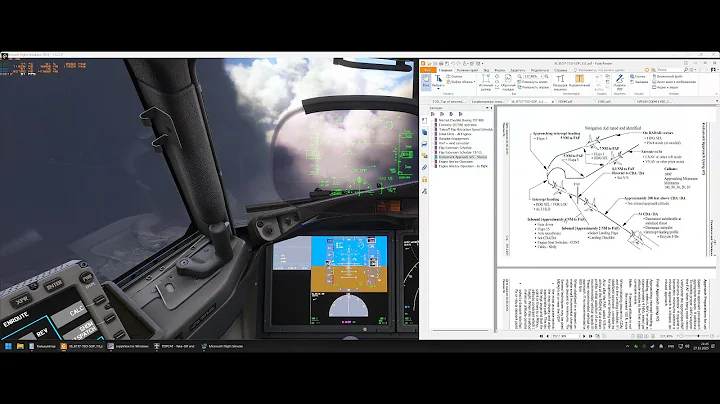This screenshot has height=404, width=720.
Task: Click the first red bookmark-flag icon in panel toolbar
Action: click(433, 114)
